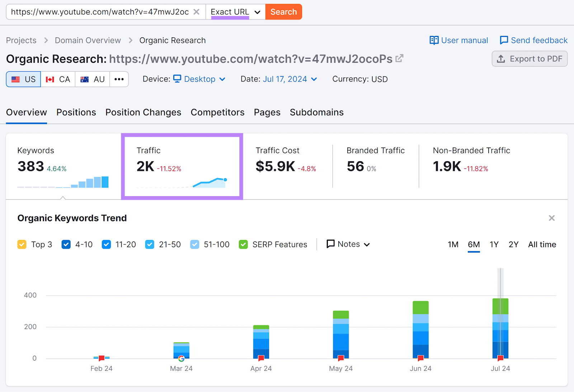Click the Notes speech bubble icon
The width and height of the screenshot is (574, 392).
[330, 244]
